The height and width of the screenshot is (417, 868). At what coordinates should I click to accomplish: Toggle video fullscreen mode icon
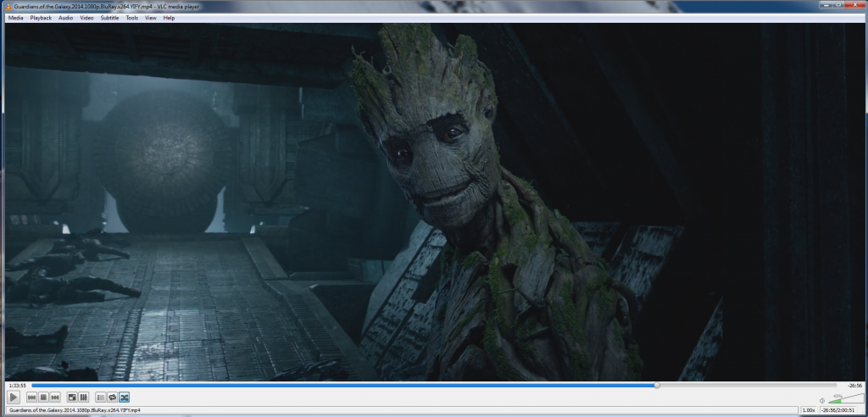(x=72, y=397)
